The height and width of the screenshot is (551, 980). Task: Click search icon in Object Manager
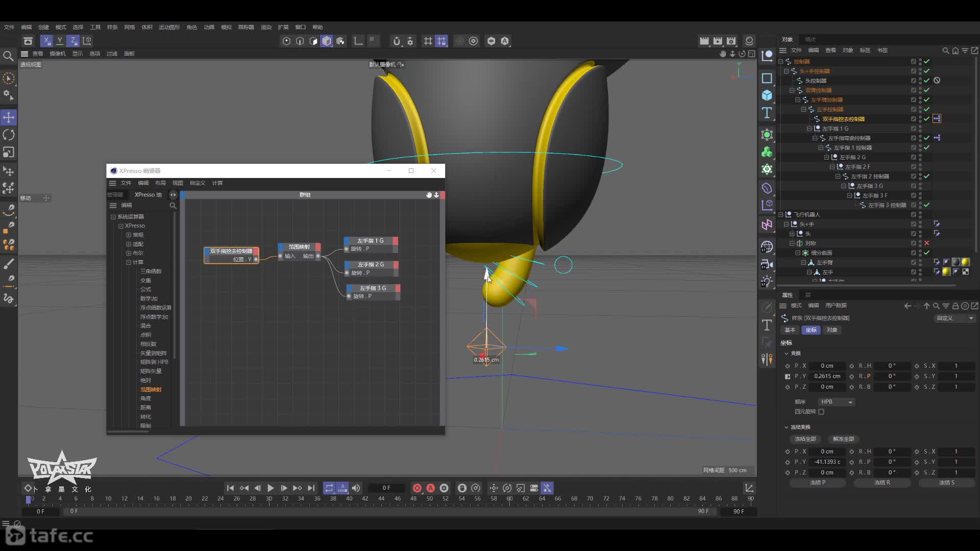(945, 51)
